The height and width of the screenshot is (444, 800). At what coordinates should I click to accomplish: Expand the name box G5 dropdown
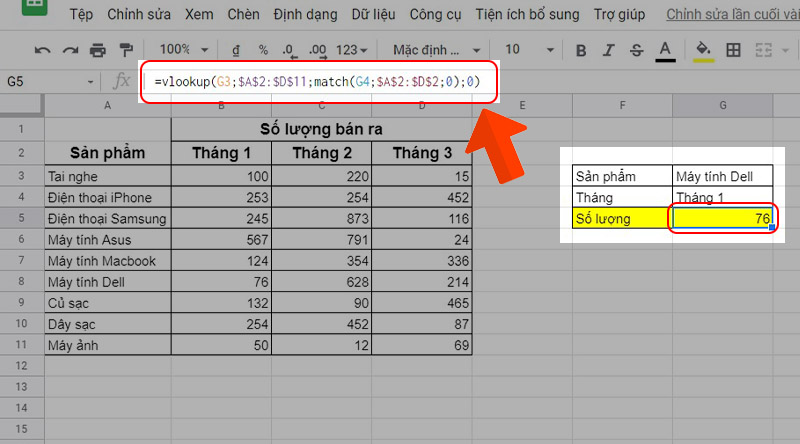point(90,82)
